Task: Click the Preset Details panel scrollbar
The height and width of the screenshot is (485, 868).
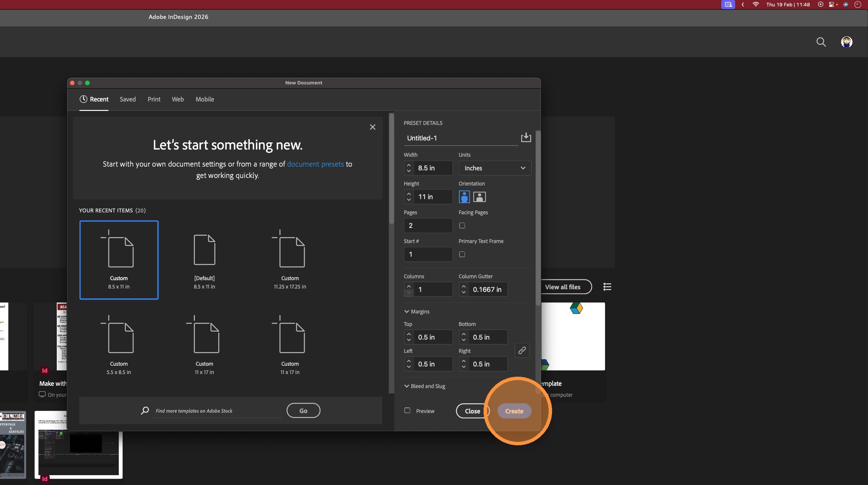Action: [x=538, y=218]
